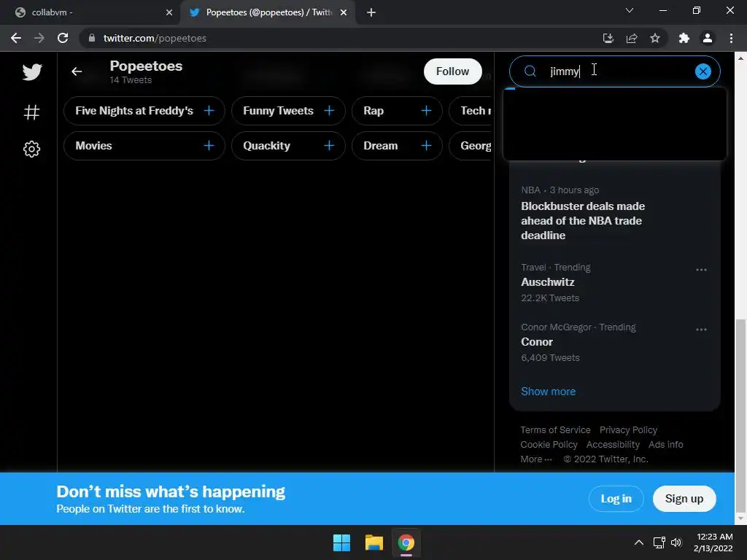Open Chrome extensions puzzle icon
This screenshot has height=560, width=747.
tap(684, 38)
